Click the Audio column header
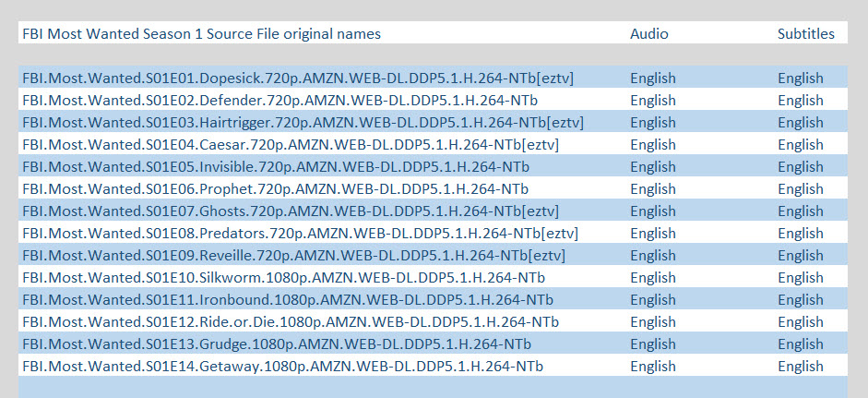The width and height of the screenshot is (868, 398). coord(648,34)
